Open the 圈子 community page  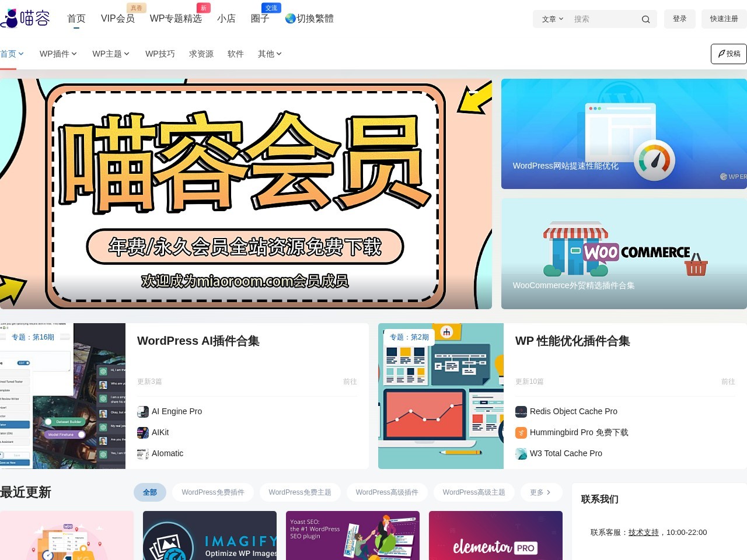pos(260,19)
